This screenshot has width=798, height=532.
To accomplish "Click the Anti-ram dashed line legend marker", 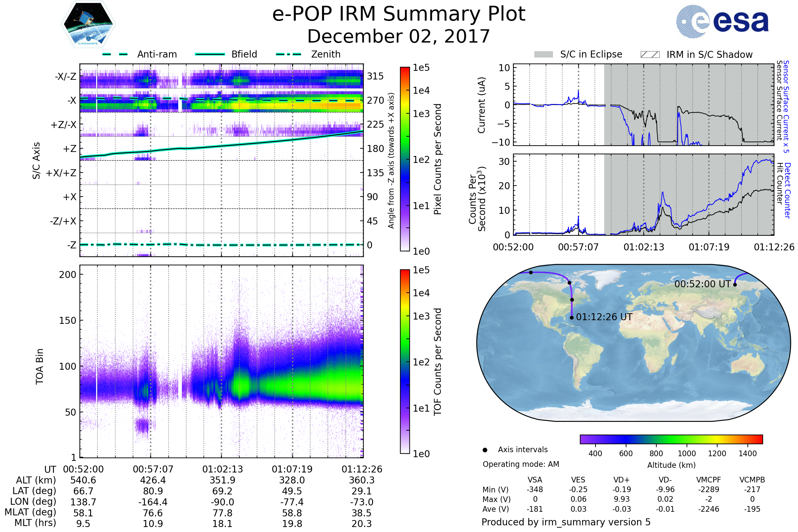I will point(115,54).
